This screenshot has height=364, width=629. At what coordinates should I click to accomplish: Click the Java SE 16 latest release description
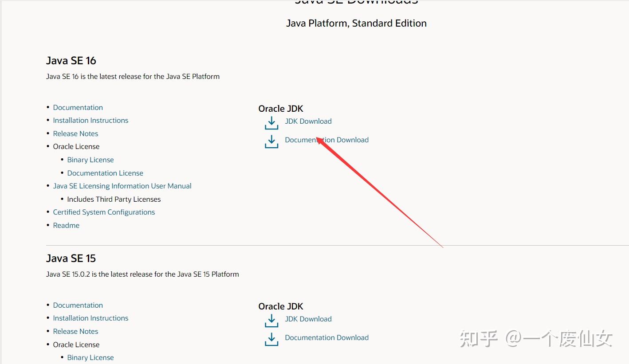133,76
